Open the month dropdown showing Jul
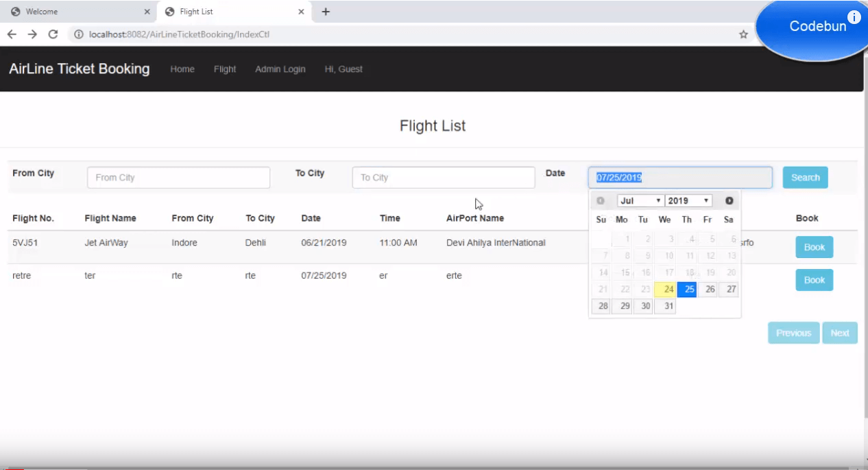Viewport: 868px width, 470px height. tap(640, 200)
